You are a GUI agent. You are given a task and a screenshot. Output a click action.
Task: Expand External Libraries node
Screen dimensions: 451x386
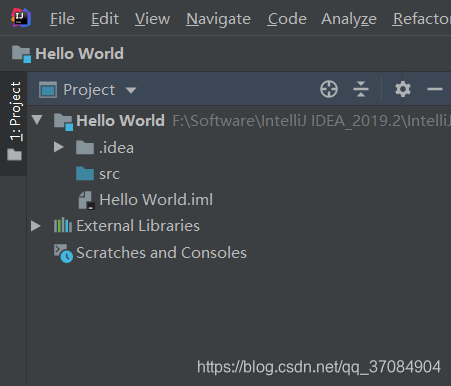coord(36,226)
